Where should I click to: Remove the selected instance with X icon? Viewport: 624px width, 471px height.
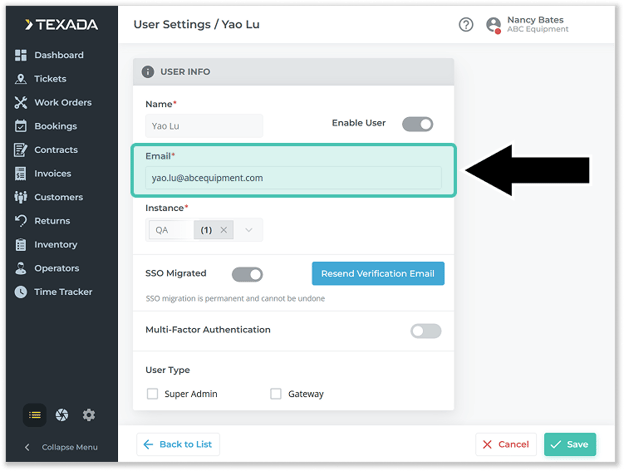(x=223, y=230)
